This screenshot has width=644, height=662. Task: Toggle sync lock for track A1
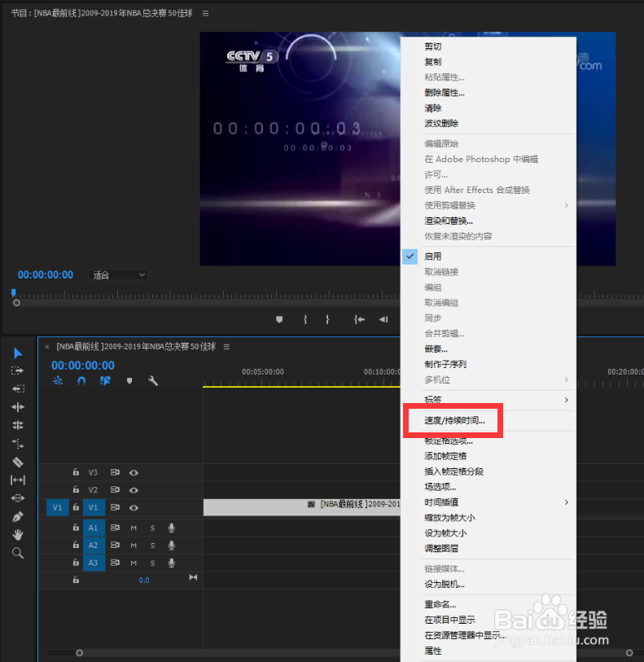115,528
